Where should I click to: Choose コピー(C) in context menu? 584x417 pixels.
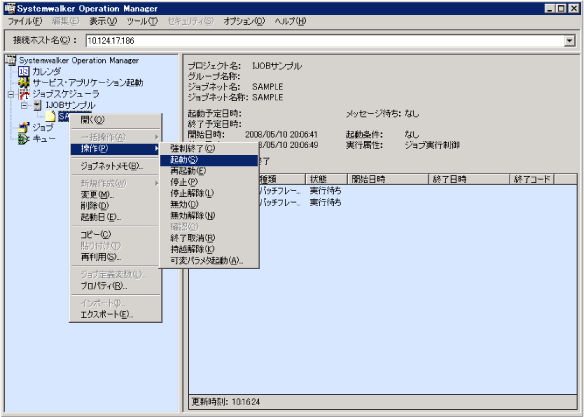pyautogui.click(x=116, y=235)
